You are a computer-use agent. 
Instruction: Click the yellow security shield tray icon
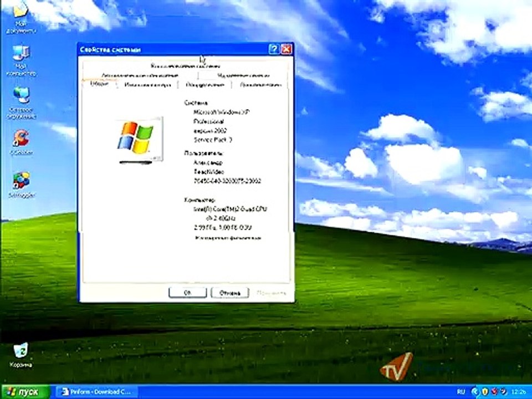point(485,392)
